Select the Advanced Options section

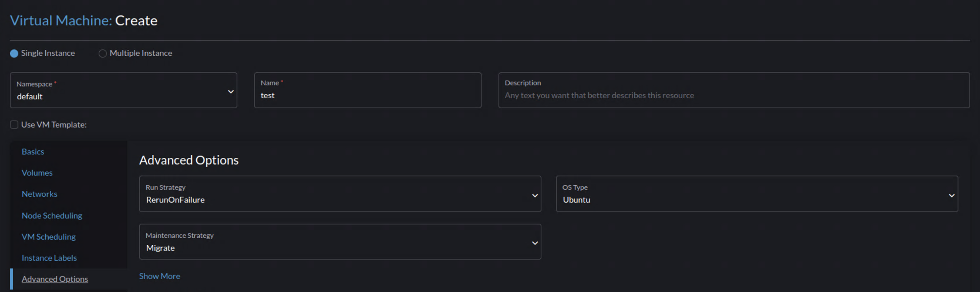54,279
